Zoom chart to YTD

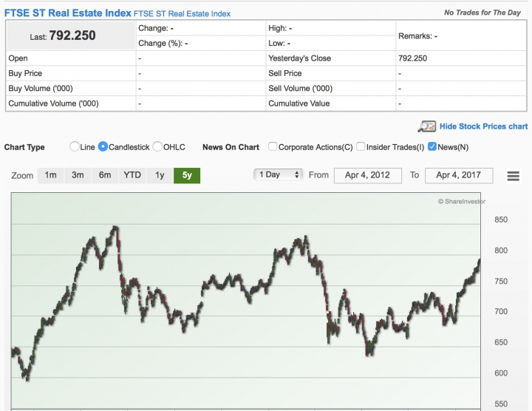132,175
